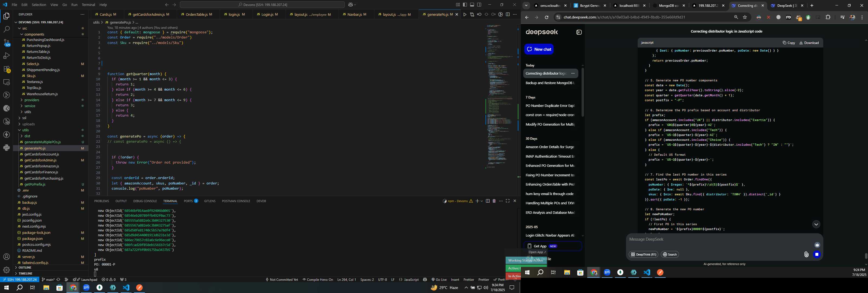
Task: Click the Chrome address bar URL
Action: click(x=624, y=17)
